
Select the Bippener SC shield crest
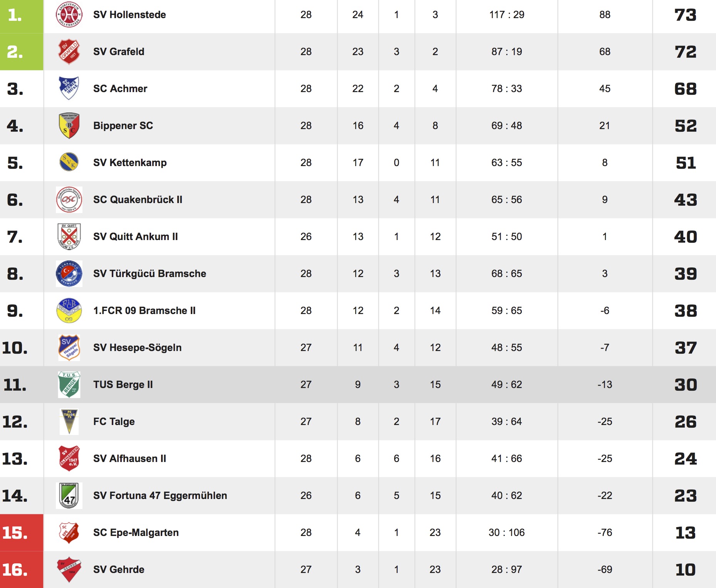(x=69, y=126)
